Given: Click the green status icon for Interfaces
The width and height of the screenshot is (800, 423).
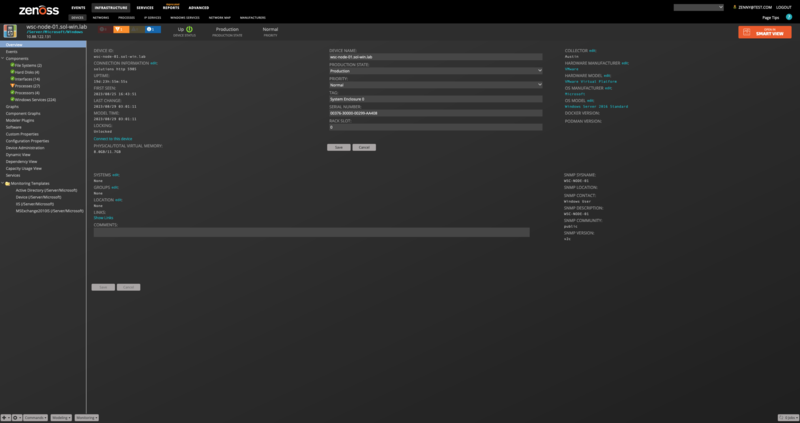Looking at the screenshot, I should [x=12, y=79].
